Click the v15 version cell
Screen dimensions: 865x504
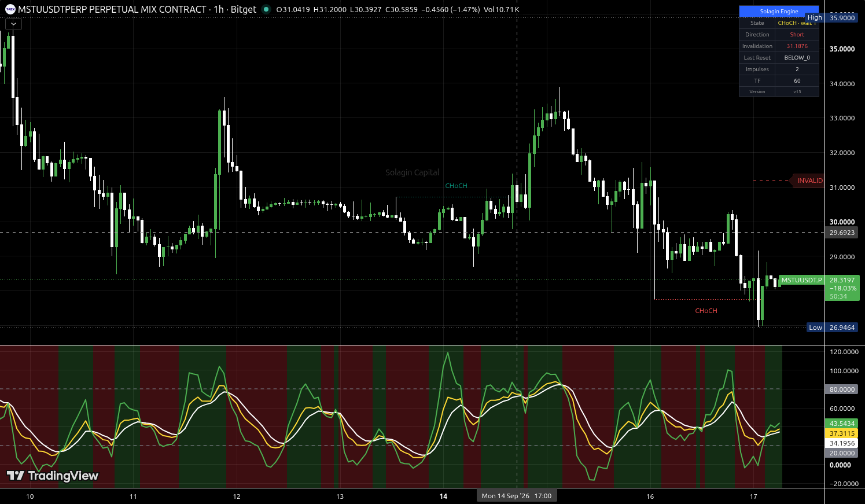[x=797, y=91]
